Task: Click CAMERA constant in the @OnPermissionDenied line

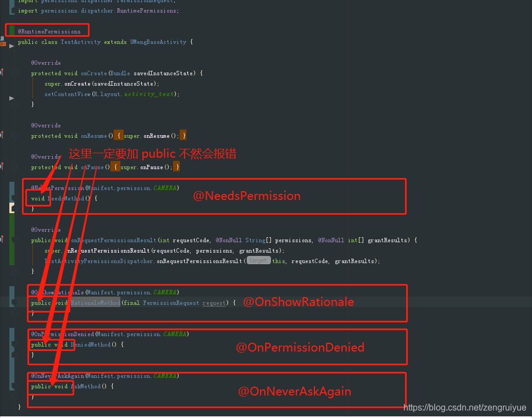Action: pos(175,334)
